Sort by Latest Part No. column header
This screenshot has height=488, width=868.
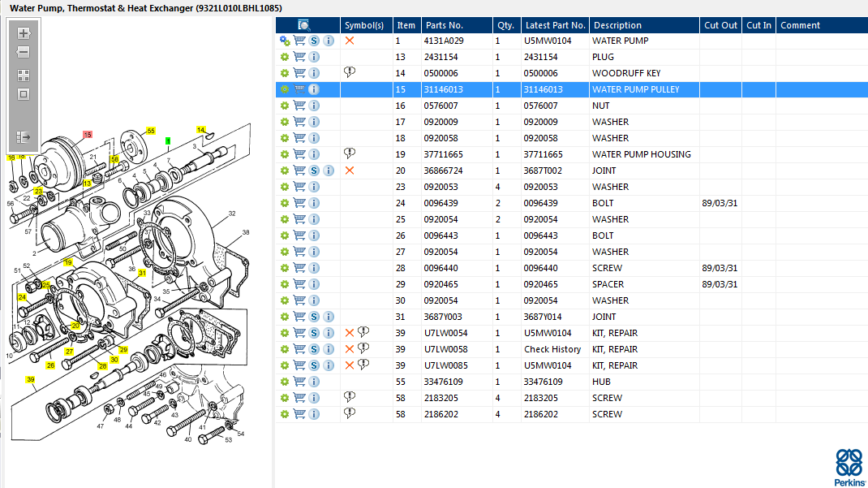click(555, 25)
